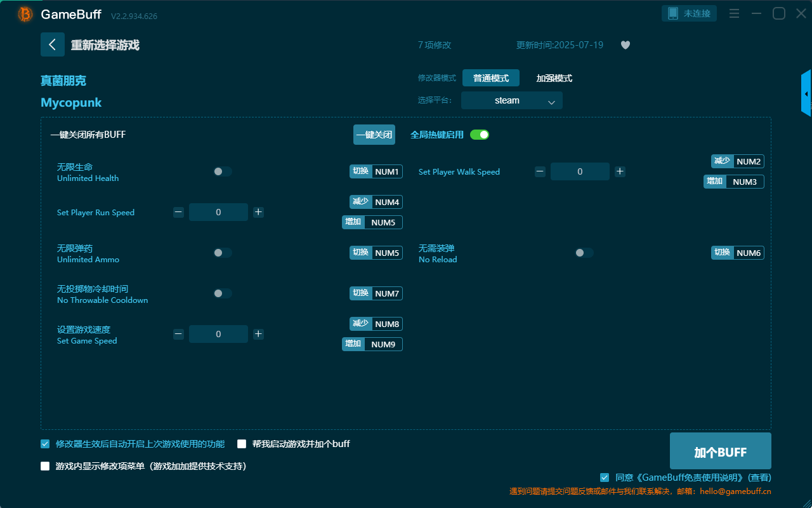
Task: Click the GameBuff logo icon
Action: point(25,14)
